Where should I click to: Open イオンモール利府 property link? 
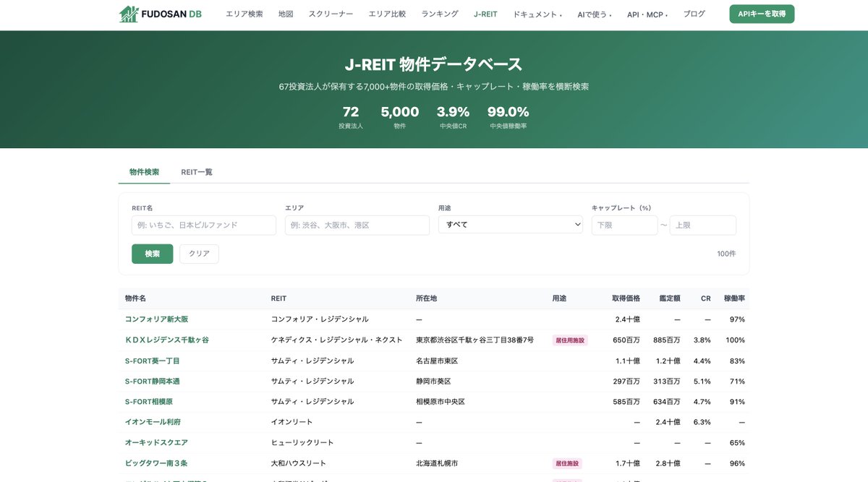[x=153, y=422]
